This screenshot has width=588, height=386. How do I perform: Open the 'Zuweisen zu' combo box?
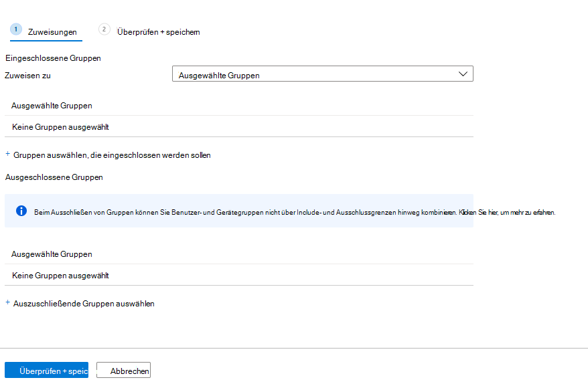click(322, 75)
